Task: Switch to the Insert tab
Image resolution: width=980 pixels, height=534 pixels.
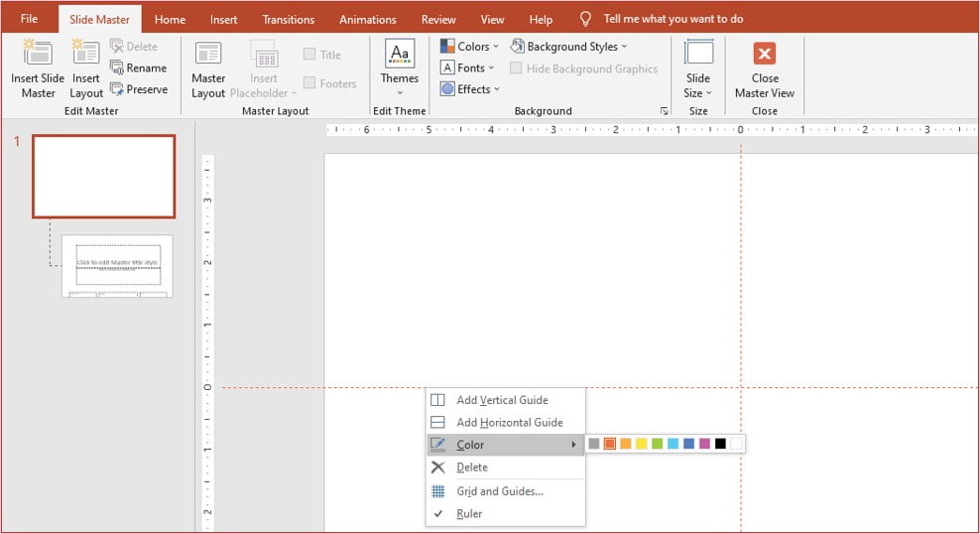Action: [224, 20]
